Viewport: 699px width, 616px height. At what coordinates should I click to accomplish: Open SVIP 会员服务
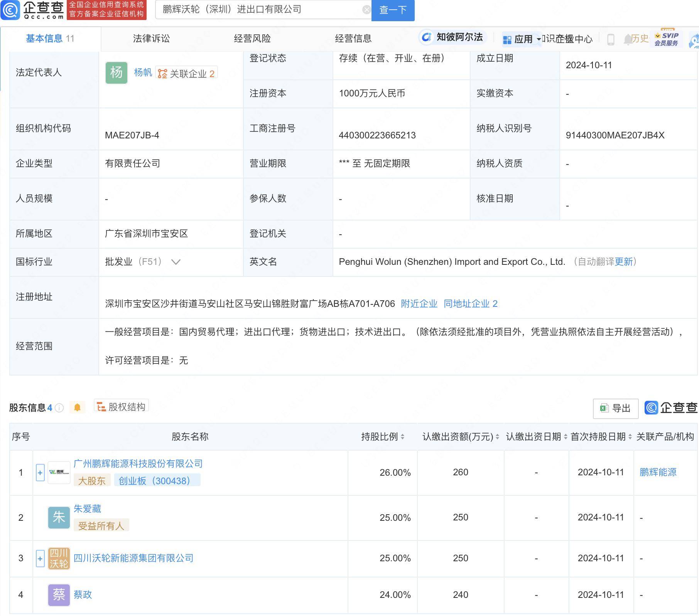coord(666,39)
